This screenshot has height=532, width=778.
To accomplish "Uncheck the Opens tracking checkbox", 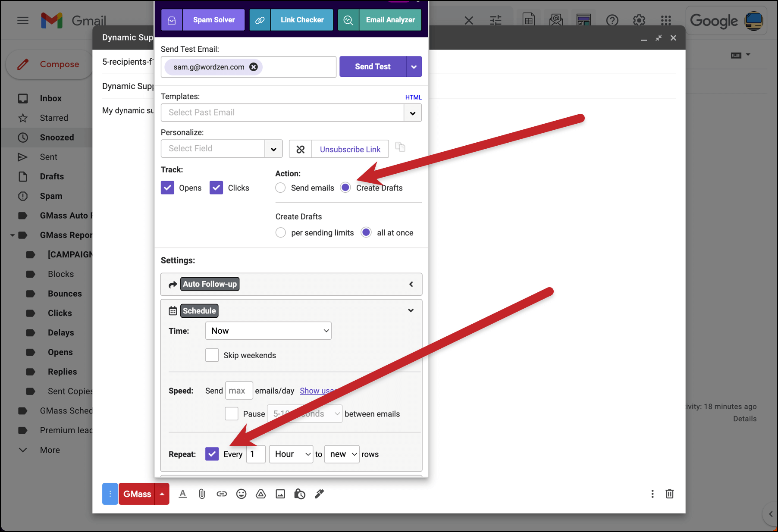I will click(167, 188).
